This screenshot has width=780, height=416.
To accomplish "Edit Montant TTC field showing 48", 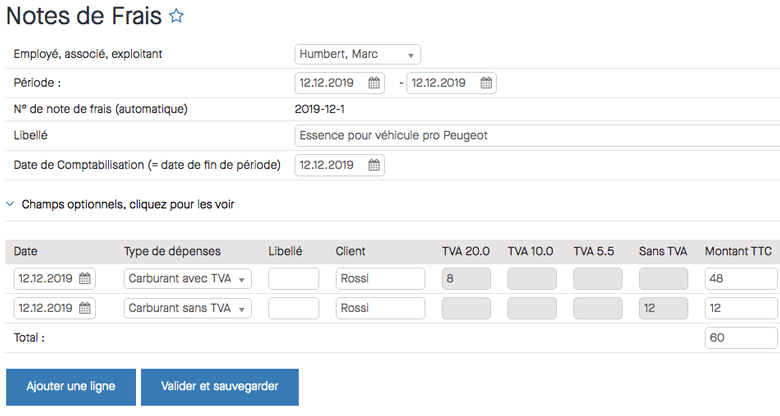I will pyautogui.click(x=741, y=279).
